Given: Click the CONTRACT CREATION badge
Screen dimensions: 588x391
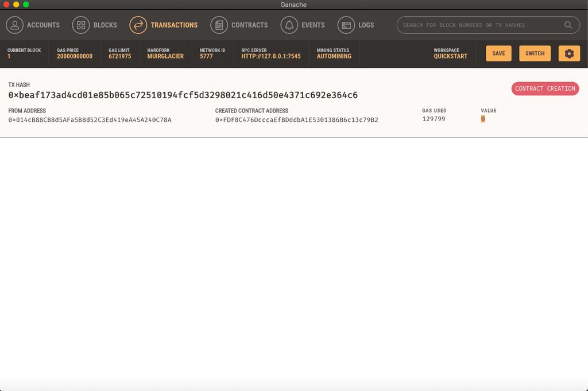Looking at the screenshot, I should (546, 88).
